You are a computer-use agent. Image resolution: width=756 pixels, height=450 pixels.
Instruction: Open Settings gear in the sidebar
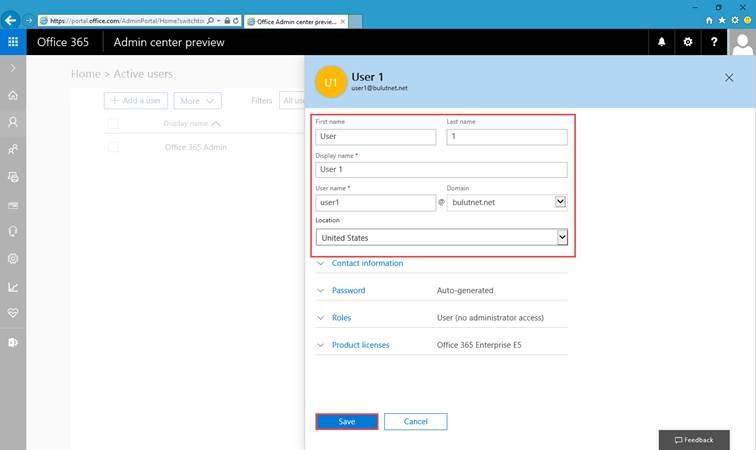pyautogui.click(x=13, y=259)
